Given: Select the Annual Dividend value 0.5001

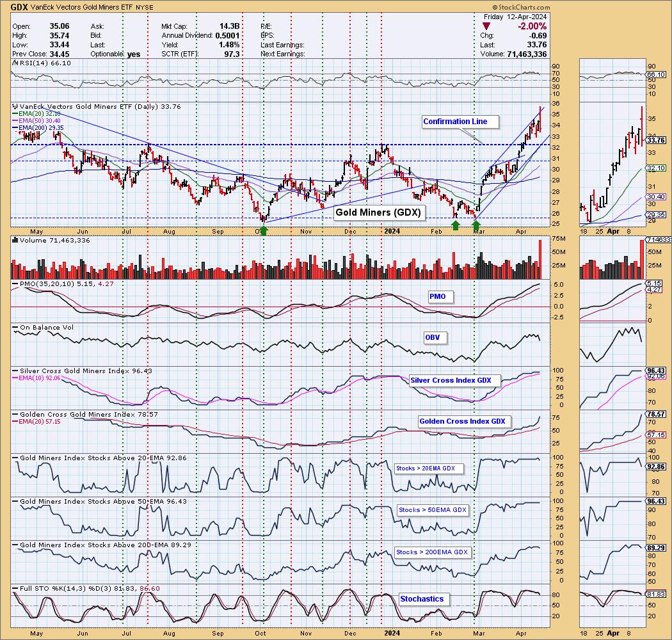Looking at the screenshot, I should tap(227, 36).
